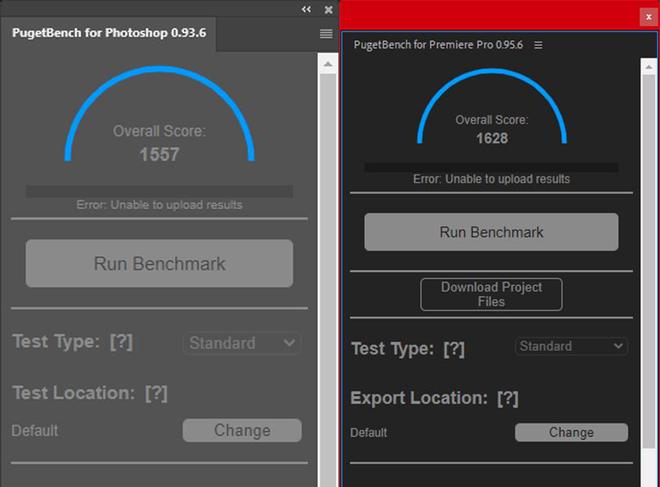Click Default label under Export Location
The height and width of the screenshot is (487, 660).
click(369, 433)
